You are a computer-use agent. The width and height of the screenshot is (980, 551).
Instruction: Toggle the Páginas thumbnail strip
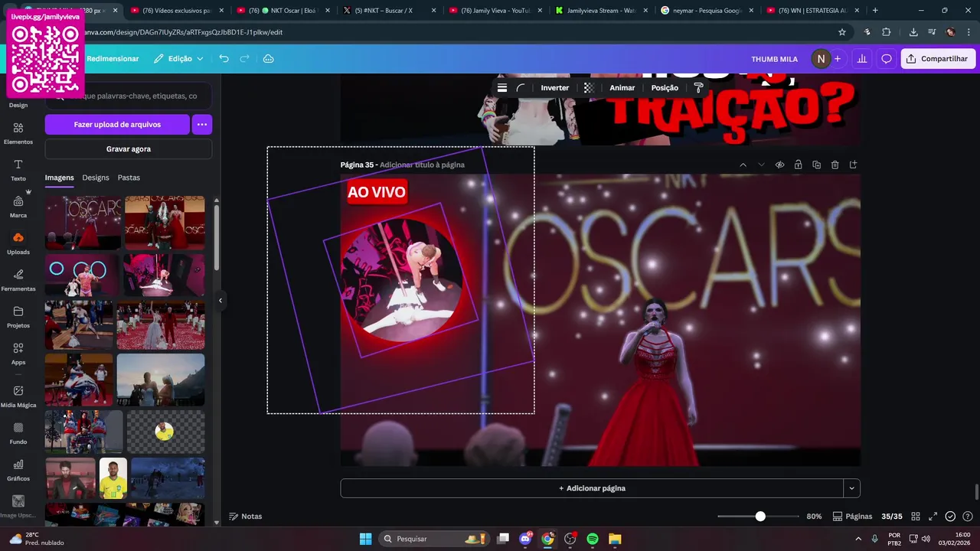852,517
